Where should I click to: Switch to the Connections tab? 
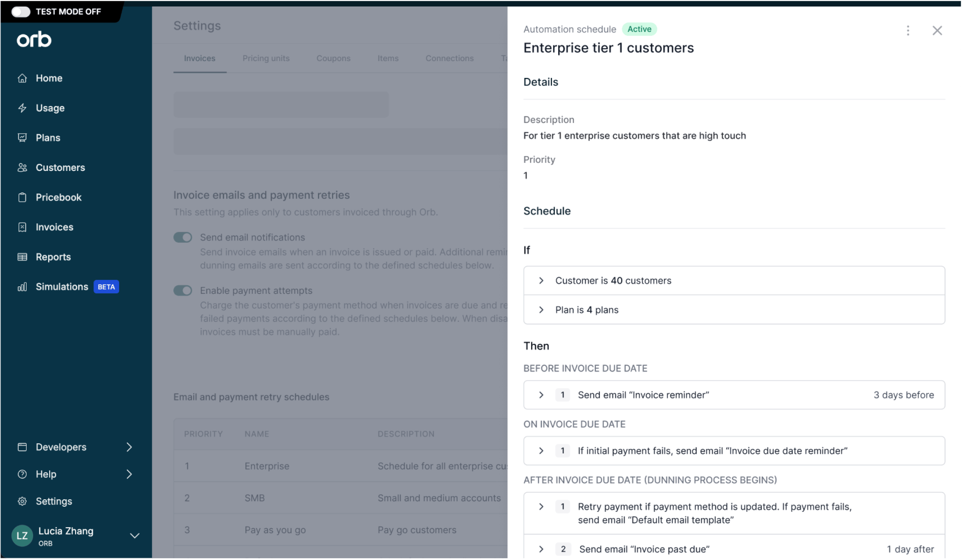(x=450, y=58)
